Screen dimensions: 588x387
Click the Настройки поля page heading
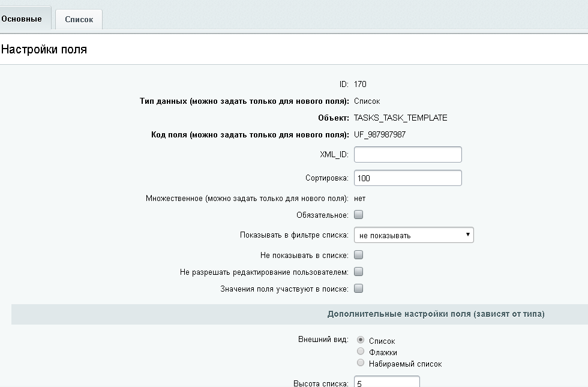44,50
